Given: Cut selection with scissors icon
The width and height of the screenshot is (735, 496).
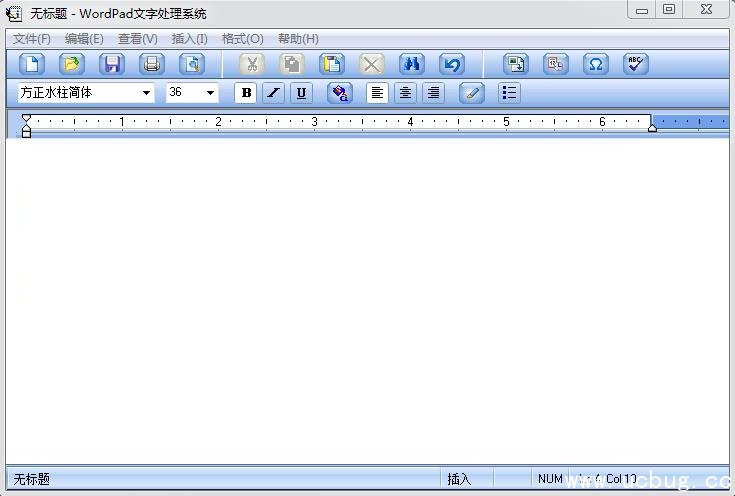Looking at the screenshot, I should click(x=252, y=64).
